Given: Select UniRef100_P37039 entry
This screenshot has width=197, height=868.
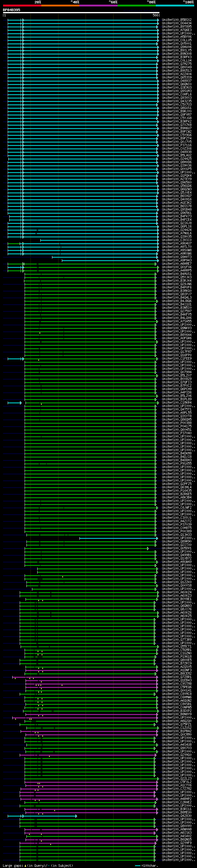Looking at the screenshot, I should 177,524.
